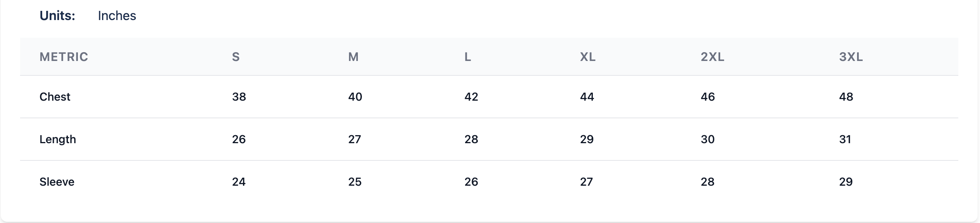Select the Sleeve value for size 3XL
Viewport: 980px width, 223px height.
click(845, 182)
